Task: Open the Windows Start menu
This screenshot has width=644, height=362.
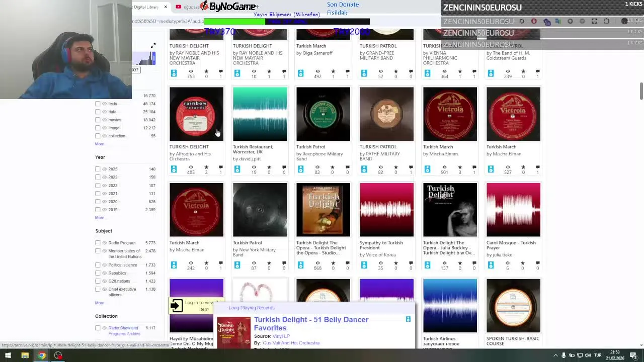Action: pos(8,355)
